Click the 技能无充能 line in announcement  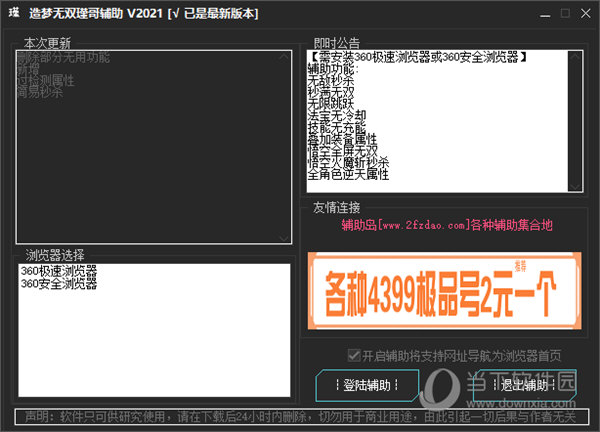337,127
